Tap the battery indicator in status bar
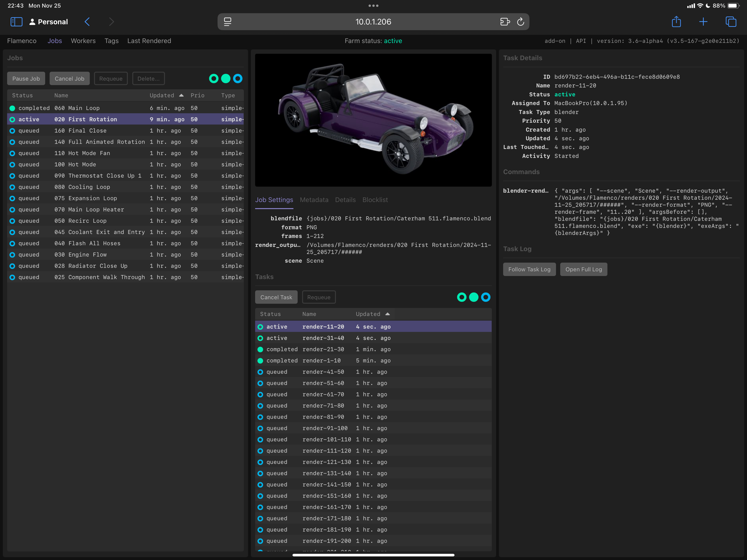The image size is (747, 560). coord(733,6)
